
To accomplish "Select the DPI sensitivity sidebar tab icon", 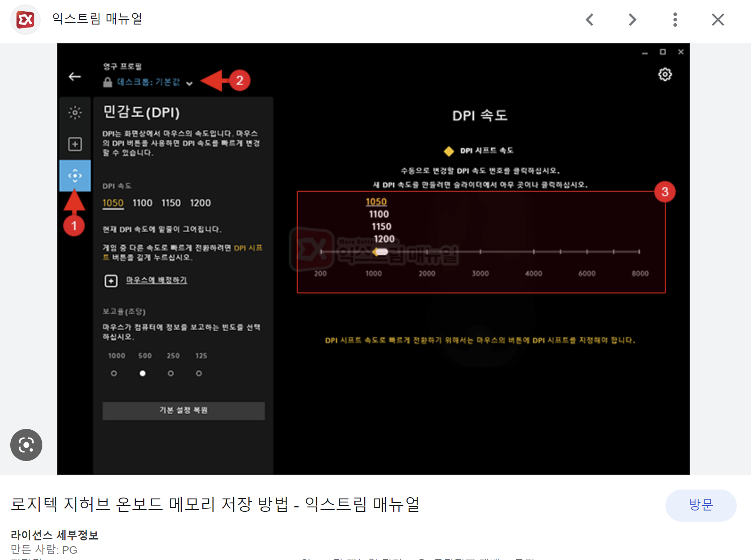I will (x=75, y=176).
